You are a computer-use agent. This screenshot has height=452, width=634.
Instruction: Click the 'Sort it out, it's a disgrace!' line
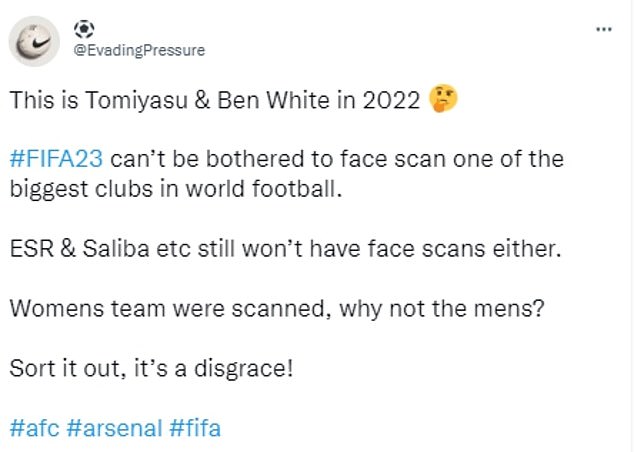click(x=151, y=369)
